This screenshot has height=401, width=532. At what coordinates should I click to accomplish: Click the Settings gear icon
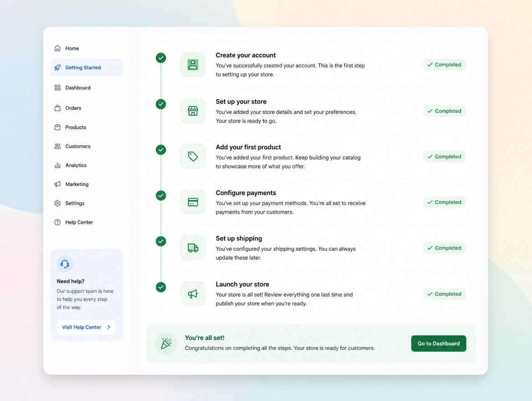pyautogui.click(x=57, y=203)
